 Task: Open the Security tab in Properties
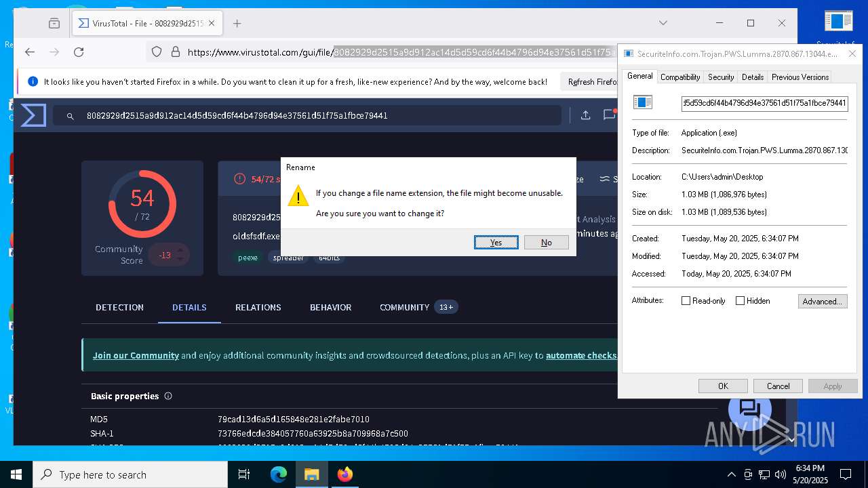(721, 77)
